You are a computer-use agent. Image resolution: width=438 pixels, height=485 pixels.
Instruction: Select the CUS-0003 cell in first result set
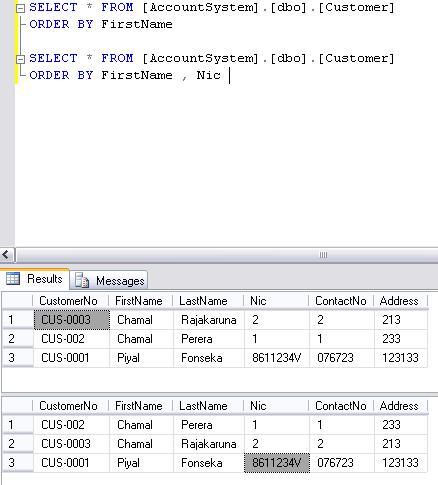point(72,320)
